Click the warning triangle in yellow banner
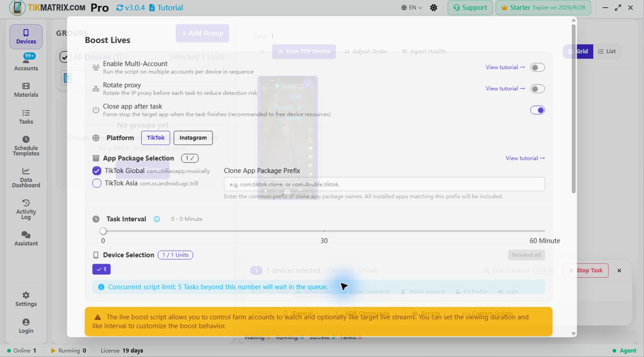 (97, 317)
